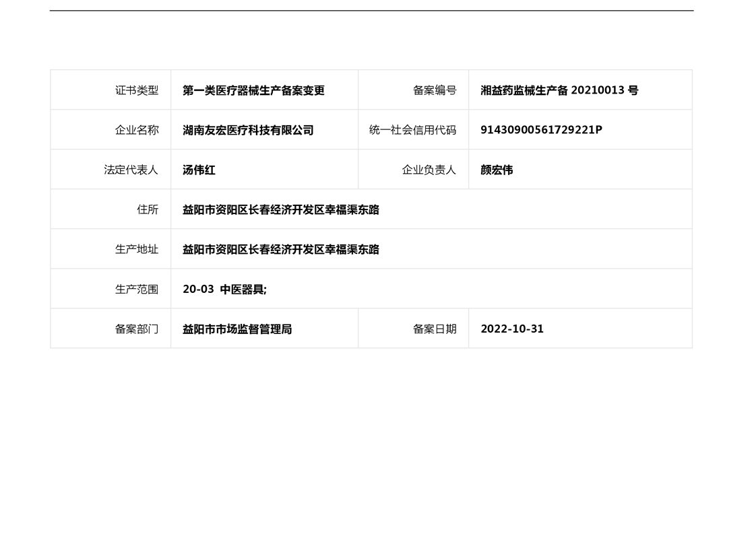
Task: Click the filing date 2022-10-31
Action: point(511,329)
